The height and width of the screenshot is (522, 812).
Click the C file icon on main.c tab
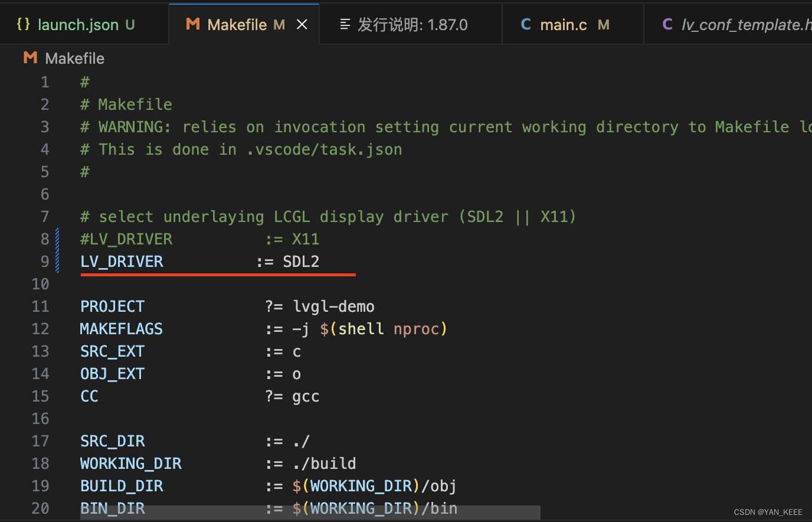[x=526, y=24]
